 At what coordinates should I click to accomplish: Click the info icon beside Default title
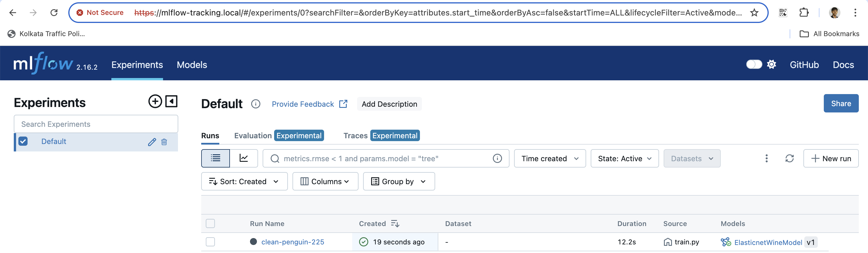pyautogui.click(x=256, y=104)
